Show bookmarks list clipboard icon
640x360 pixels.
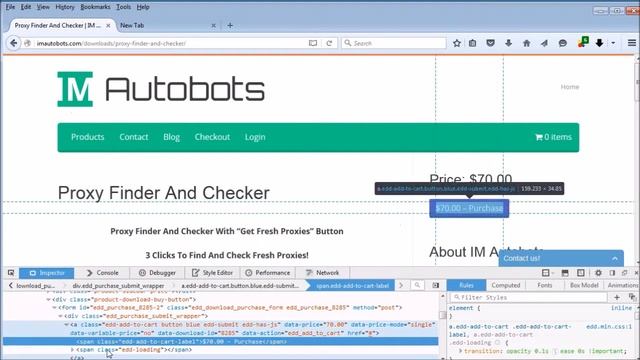[x=472, y=43]
